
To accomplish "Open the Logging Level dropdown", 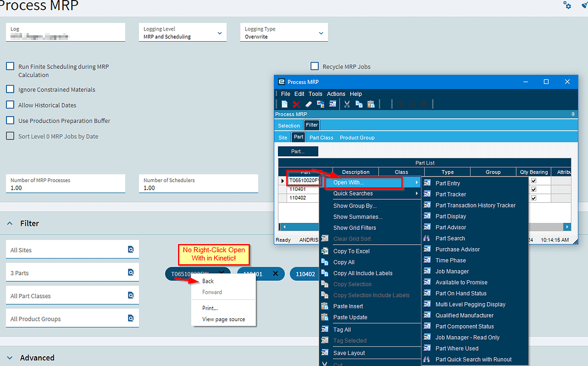I will click(x=220, y=32).
